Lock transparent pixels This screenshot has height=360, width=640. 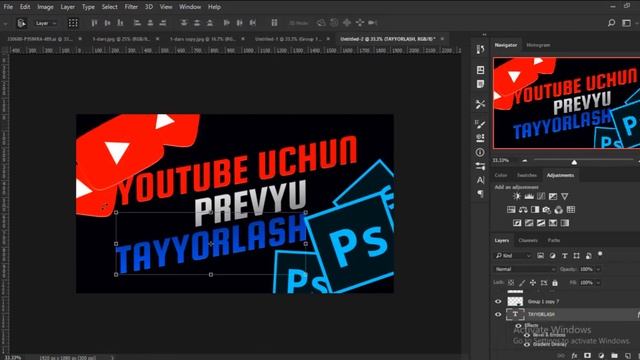(511, 282)
